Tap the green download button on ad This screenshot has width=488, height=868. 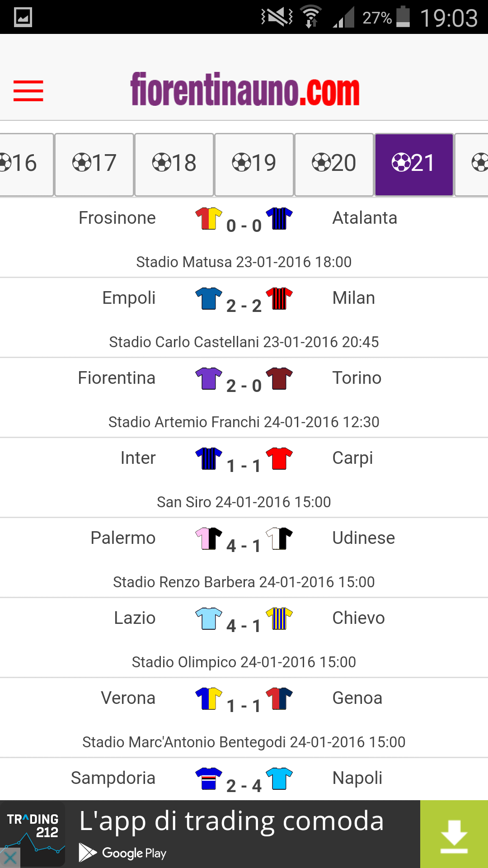coord(454,834)
